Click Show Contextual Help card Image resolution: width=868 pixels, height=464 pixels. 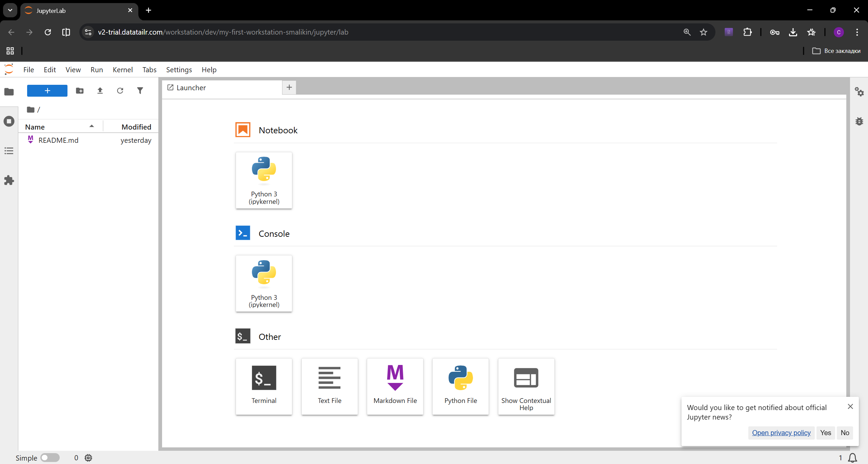(x=526, y=386)
